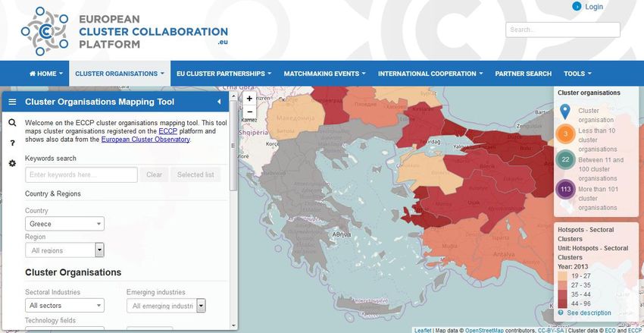Open the PARTNER SEARCH menu item
644x333 pixels.
[524, 74]
